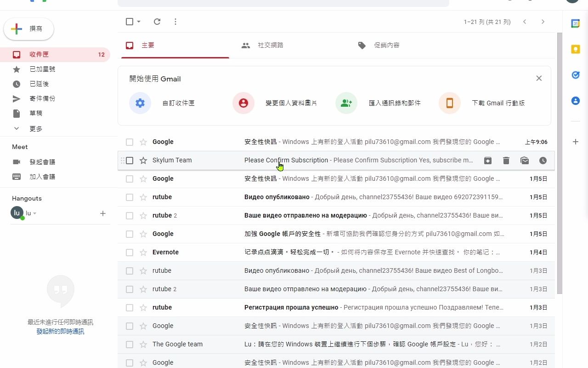588x368 pixels.
Task: Star the Skylum Team email
Action: pyautogui.click(x=143, y=160)
